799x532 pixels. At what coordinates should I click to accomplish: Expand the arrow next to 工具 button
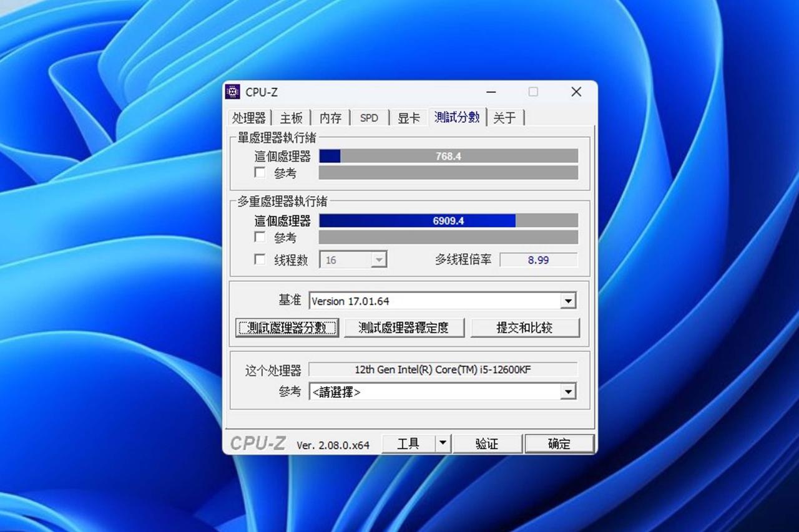(443, 443)
